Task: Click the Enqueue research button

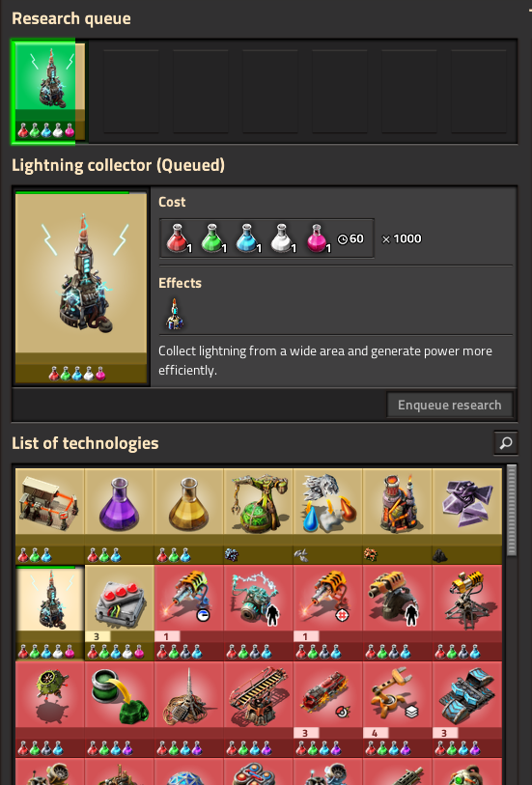Action: (x=449, y=405)
